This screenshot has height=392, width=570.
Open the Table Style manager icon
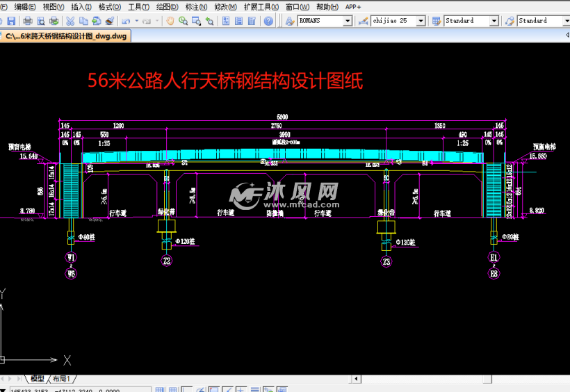437,21
